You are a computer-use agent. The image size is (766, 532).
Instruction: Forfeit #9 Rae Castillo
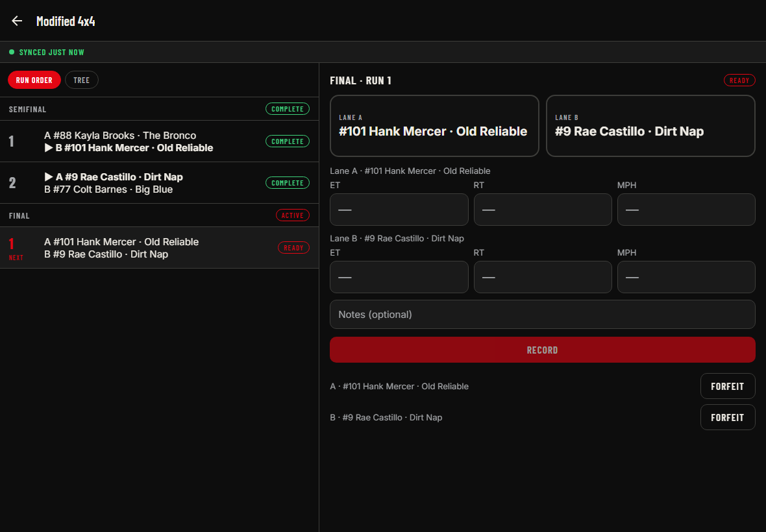pos(728,418)
